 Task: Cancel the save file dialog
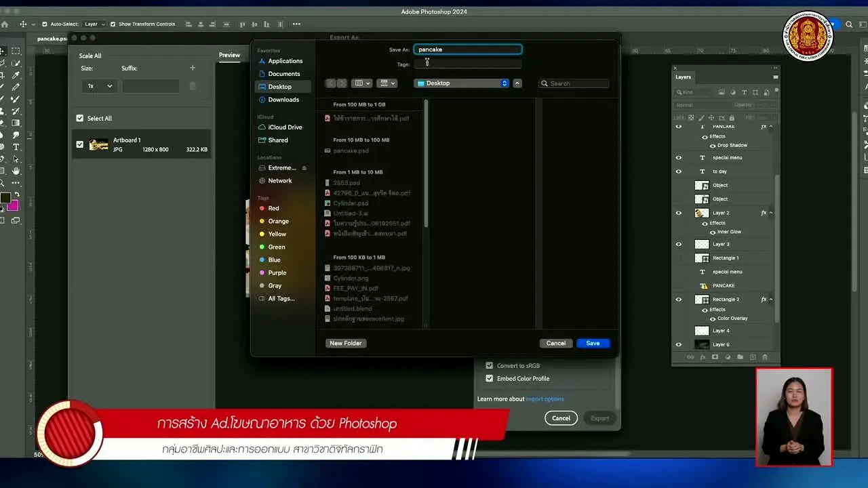556,343
